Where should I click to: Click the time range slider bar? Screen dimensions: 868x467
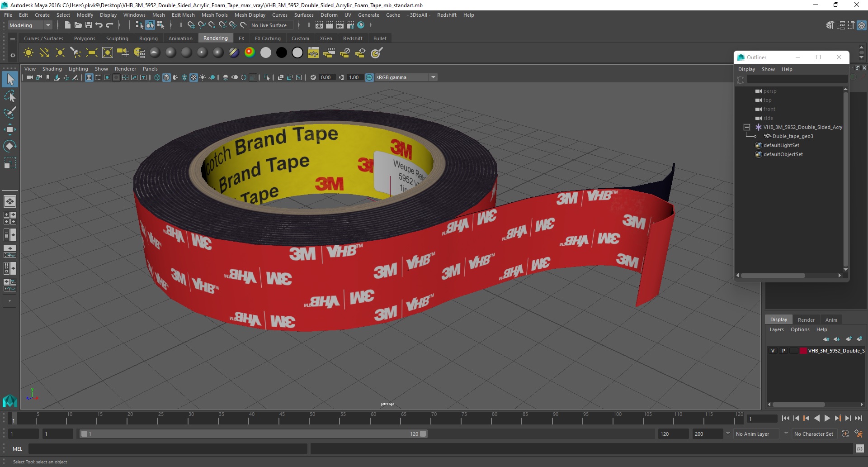(253, 434)
